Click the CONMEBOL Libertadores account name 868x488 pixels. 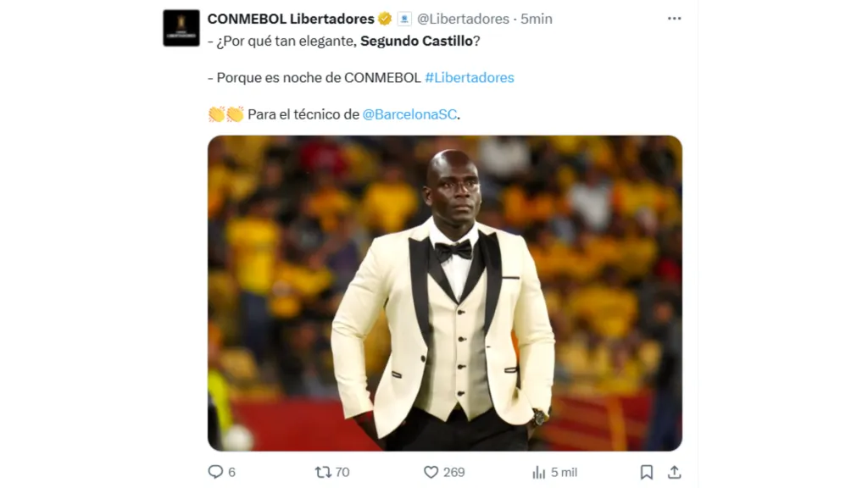click(x=291, y=19)
